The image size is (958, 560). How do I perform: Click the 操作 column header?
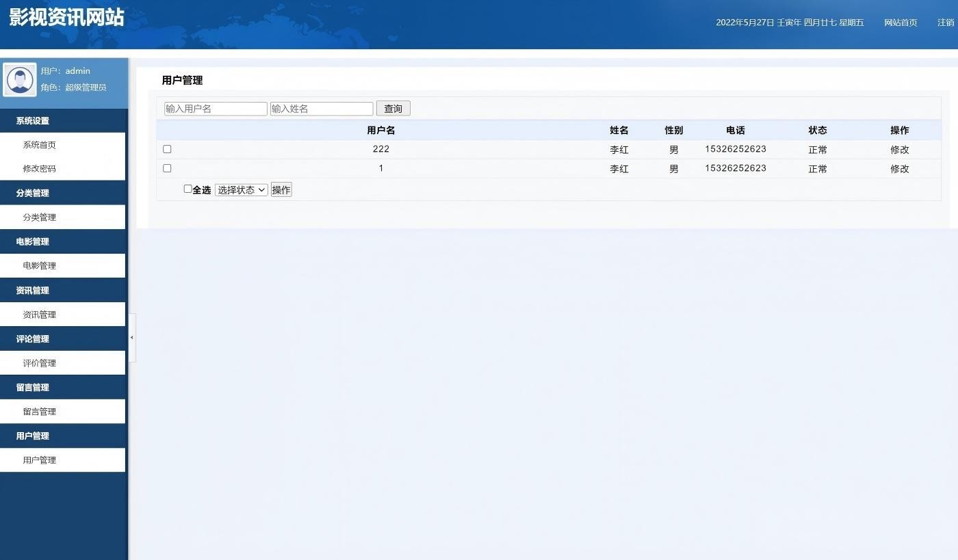point(900,130)
